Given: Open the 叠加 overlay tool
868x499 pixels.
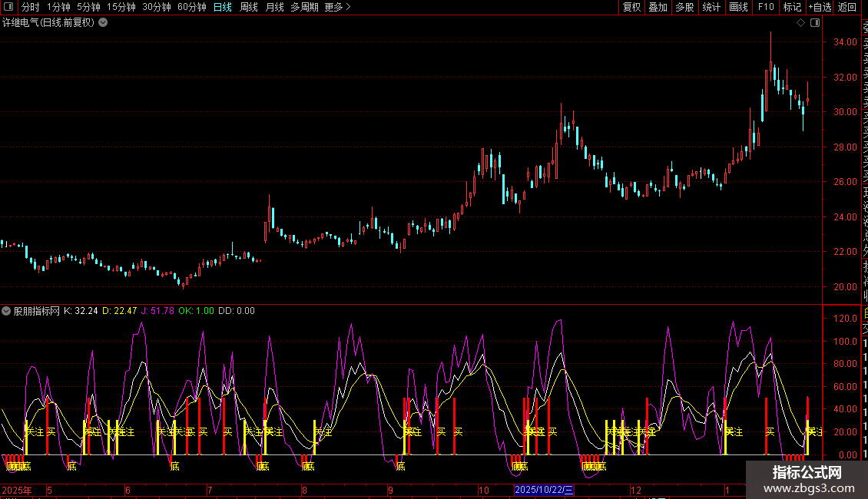Looking at the screenshot, I should pyautogui.click(x=658, y=7).
